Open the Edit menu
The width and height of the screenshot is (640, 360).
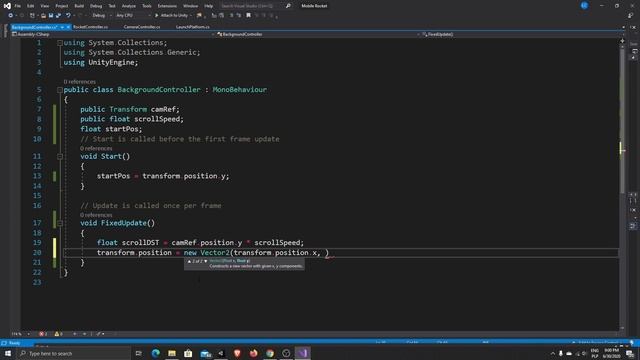click(x=31, y=6)
